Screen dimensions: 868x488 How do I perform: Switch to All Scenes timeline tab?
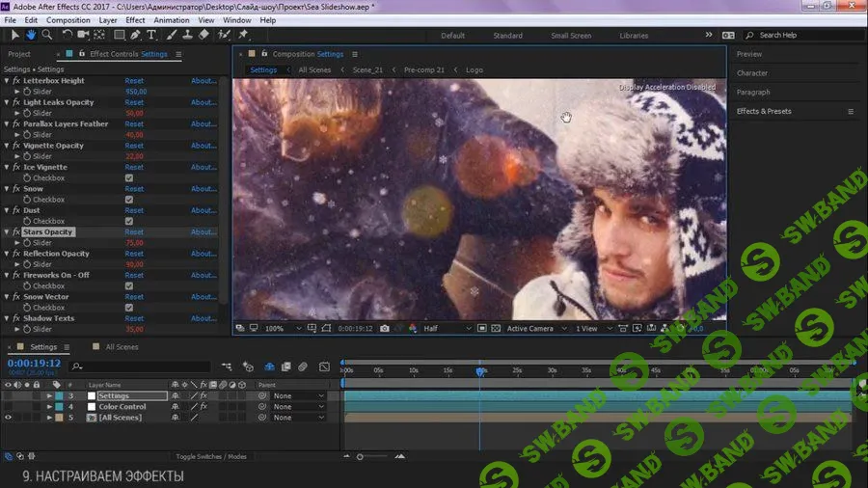pos(122,347)
